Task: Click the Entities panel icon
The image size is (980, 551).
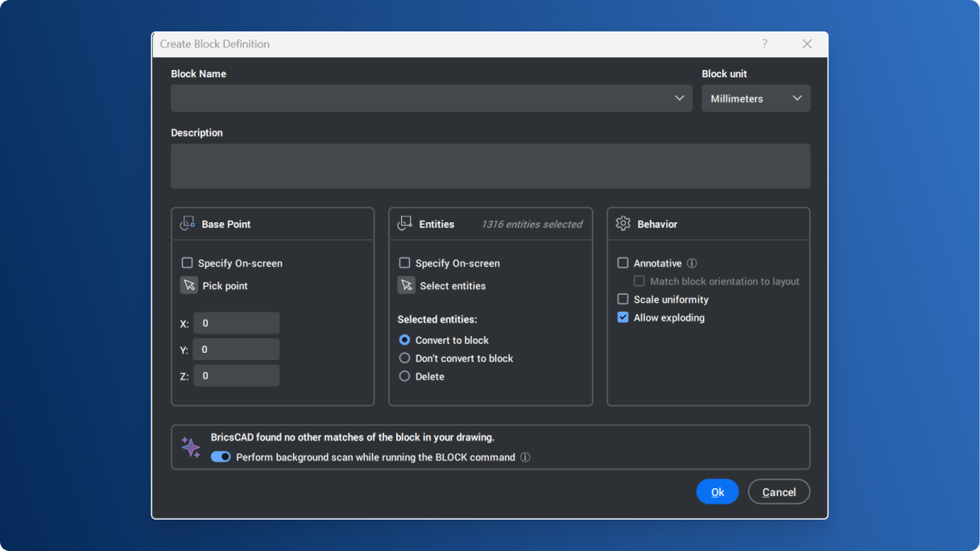Action: 404,223
